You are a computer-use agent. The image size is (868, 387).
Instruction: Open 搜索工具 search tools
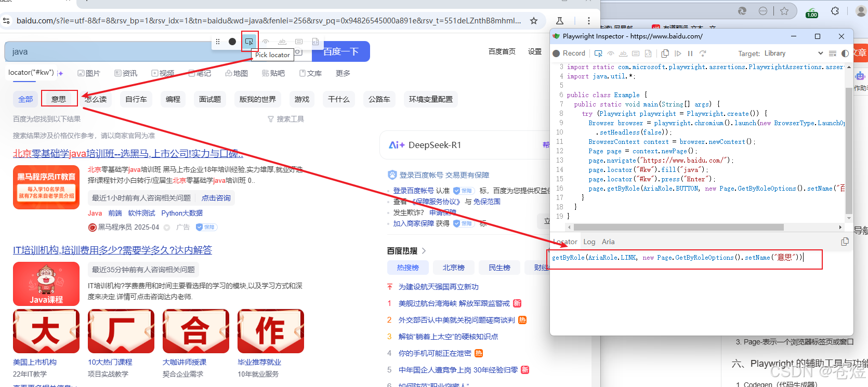point(286,119)
